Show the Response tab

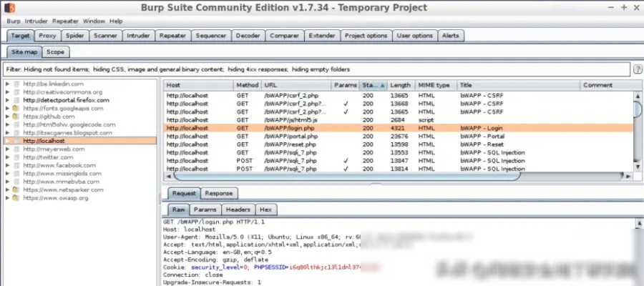[219, 193]
